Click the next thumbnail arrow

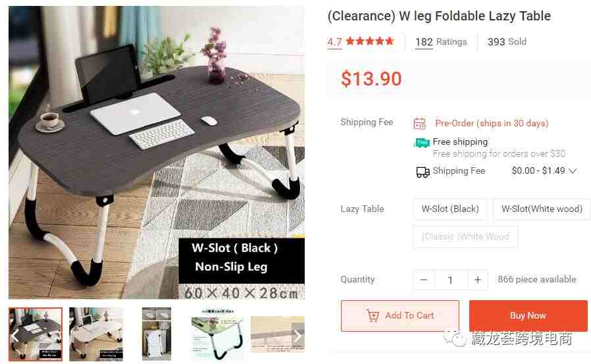[x=297, y=335]
